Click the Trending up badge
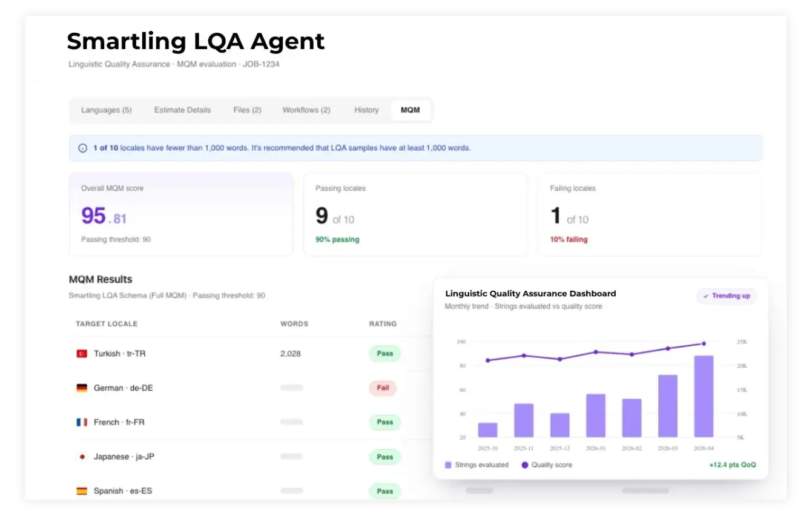Image resolution: width=812 pixels, height=516 pixels. [x=727, y=296]
